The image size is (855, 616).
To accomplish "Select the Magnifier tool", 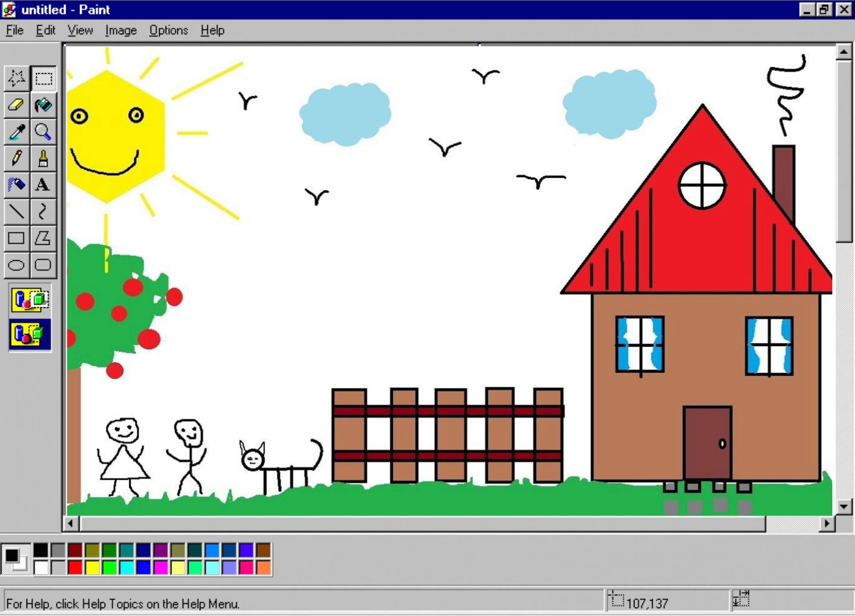I will point(43,132).
